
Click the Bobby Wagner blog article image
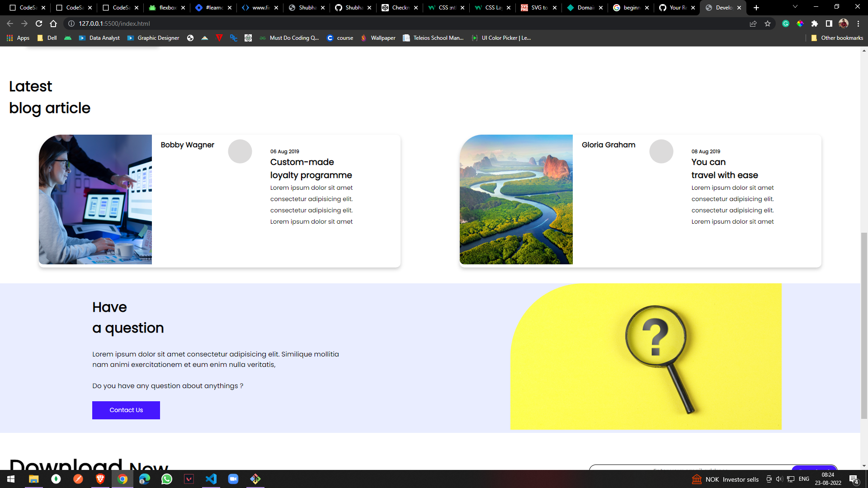(95, 199)
